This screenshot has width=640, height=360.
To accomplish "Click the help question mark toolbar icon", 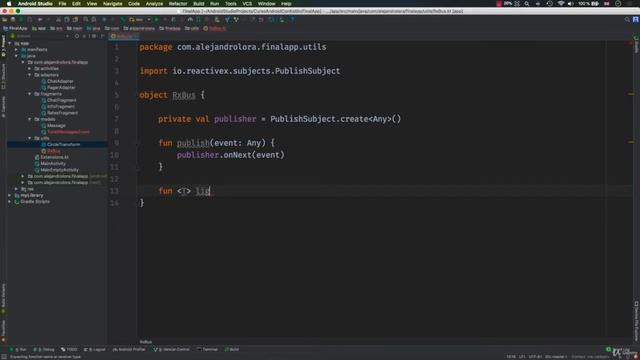I will click(292, 20).
